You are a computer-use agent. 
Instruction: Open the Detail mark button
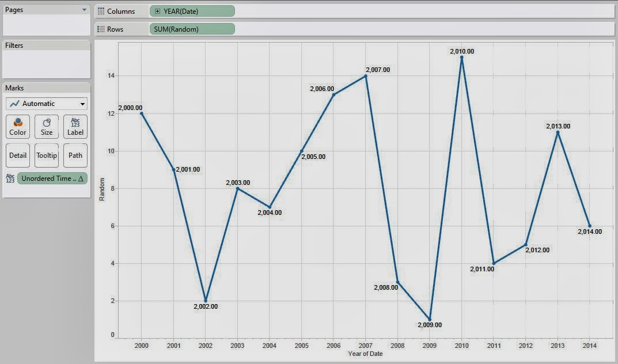point(17,155)
